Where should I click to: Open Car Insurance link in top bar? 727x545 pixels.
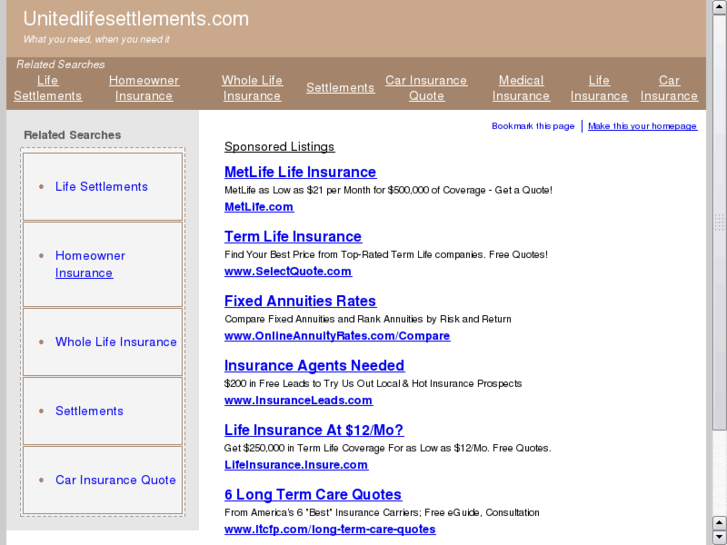coord(669,88)
